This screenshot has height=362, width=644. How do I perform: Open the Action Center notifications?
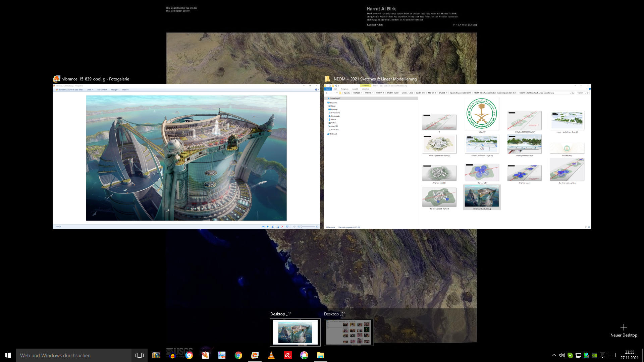[602, 355]
